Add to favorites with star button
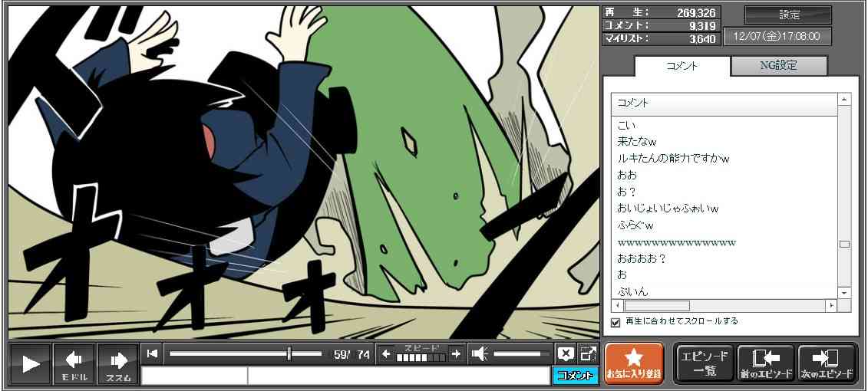 (x=633, y=363)
